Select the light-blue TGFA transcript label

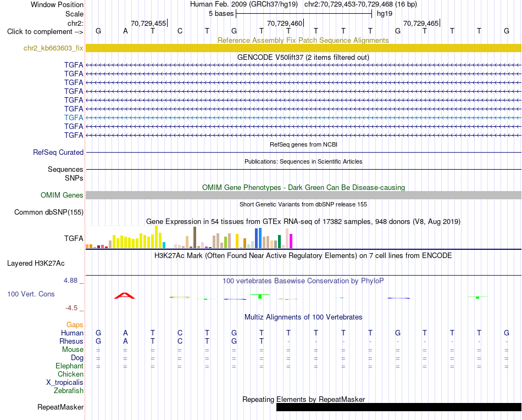[x=74, y=117]
